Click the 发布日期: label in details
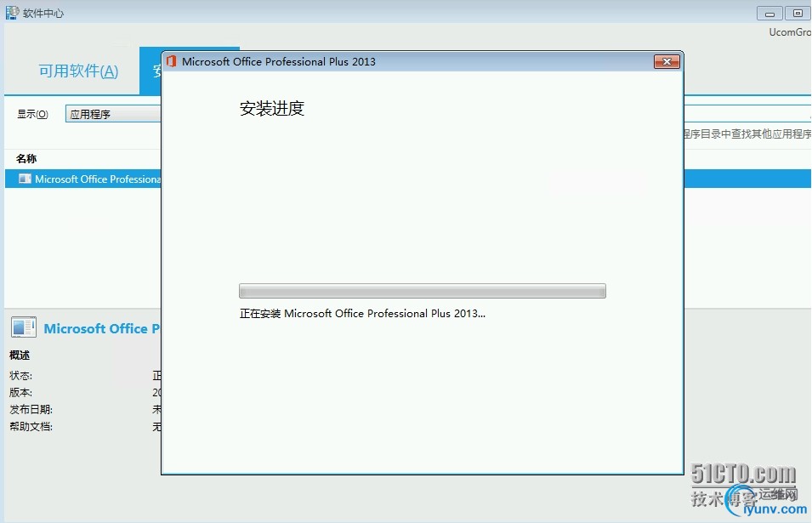The image size is (812, 523). (31, 410)
